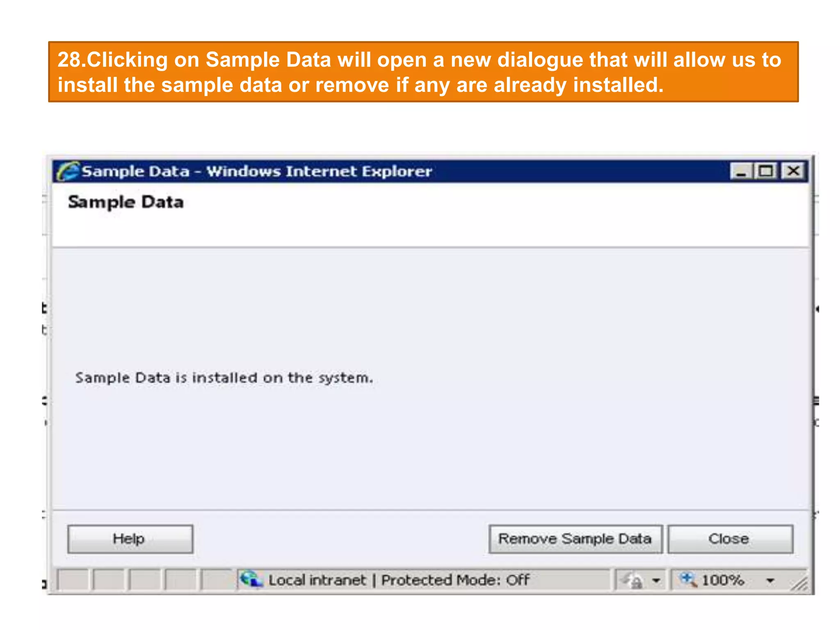Click the Internet Explorer title bar icon
Viewport: 840px width, 630px height.
[68, 171]
